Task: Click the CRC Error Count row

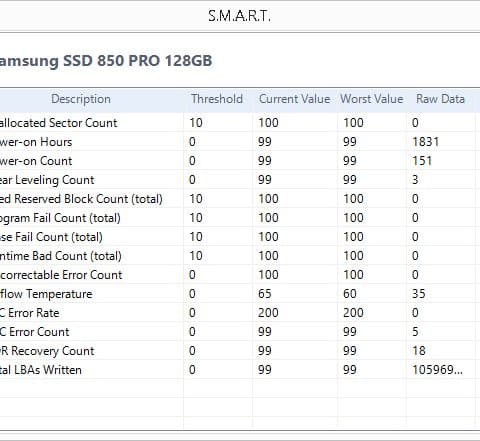Action: pyautogui.click(x=237, y=332)
